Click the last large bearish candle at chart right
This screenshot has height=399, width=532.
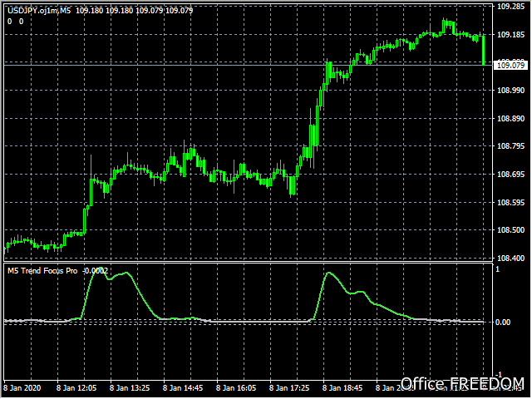(484, 50)
